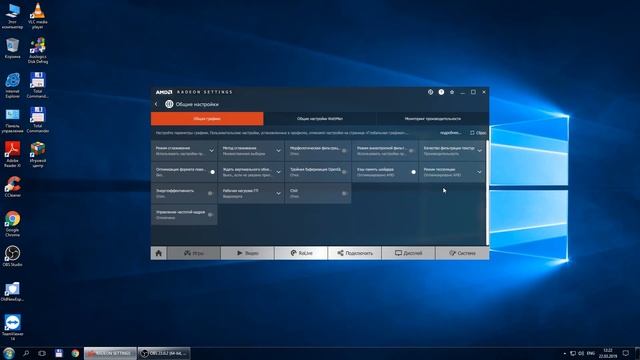640x360 pixels.
Task: Click the подробнее... link
Action: tap(450, 133)
